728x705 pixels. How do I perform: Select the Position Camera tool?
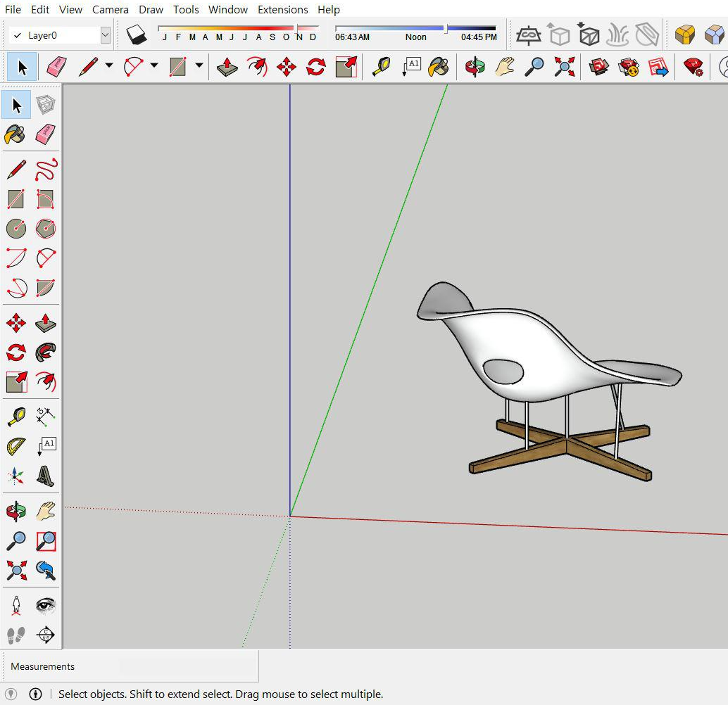[16, 605]
